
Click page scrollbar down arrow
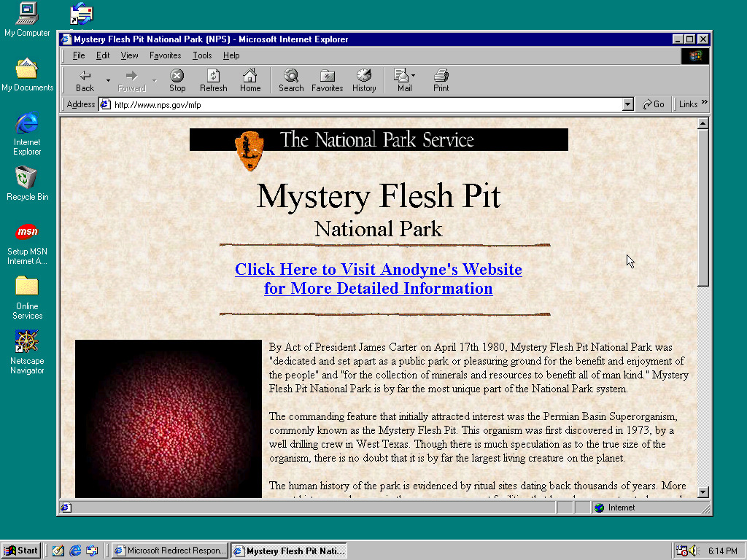(x=703, y=492)
